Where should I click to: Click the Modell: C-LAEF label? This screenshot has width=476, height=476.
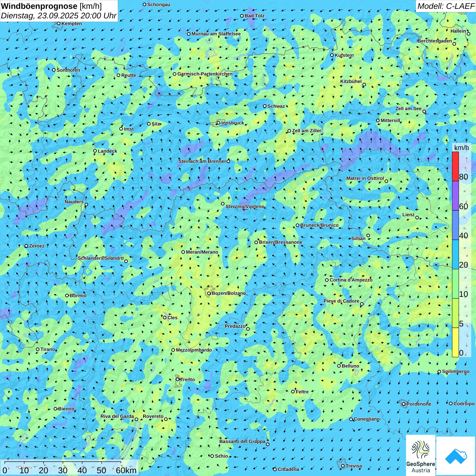[x=446, y=6]
